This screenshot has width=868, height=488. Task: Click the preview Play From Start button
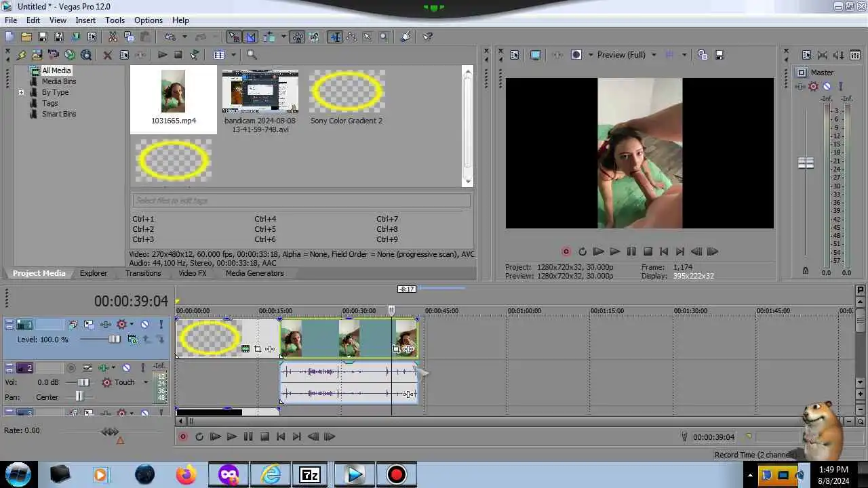pyautogui.click(x=599, y=251)
